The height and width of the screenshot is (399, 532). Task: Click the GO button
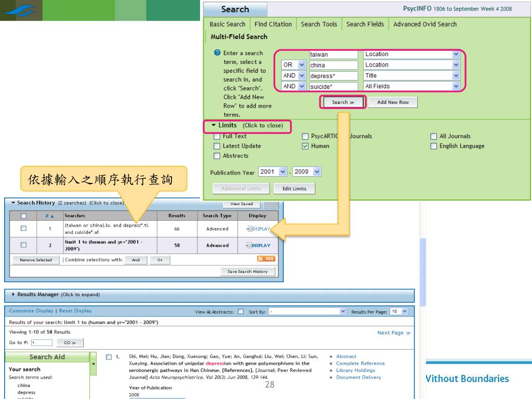70,343
